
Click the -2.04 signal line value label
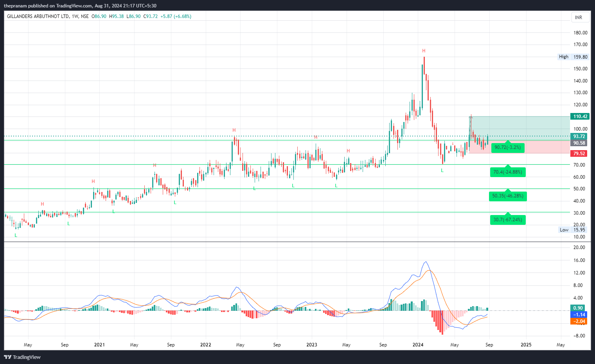click(579, 321)
